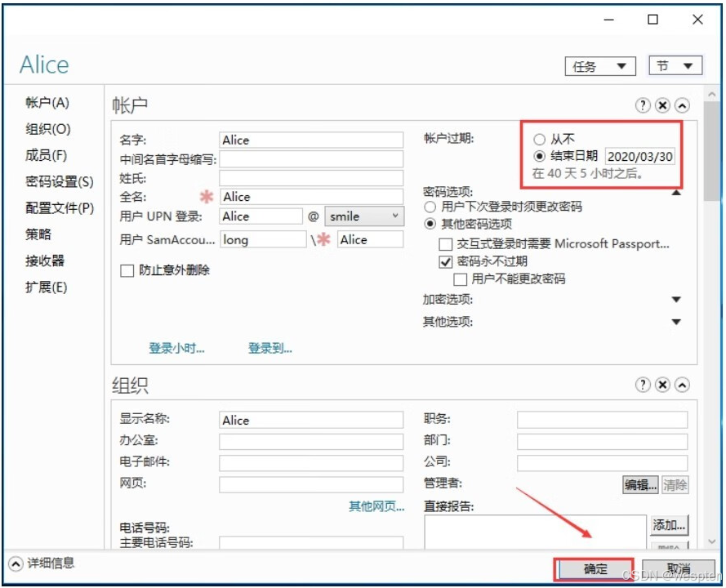Click the 网页 input field
Viewport: 726px width, 588px height.
[x=311, y=484]
